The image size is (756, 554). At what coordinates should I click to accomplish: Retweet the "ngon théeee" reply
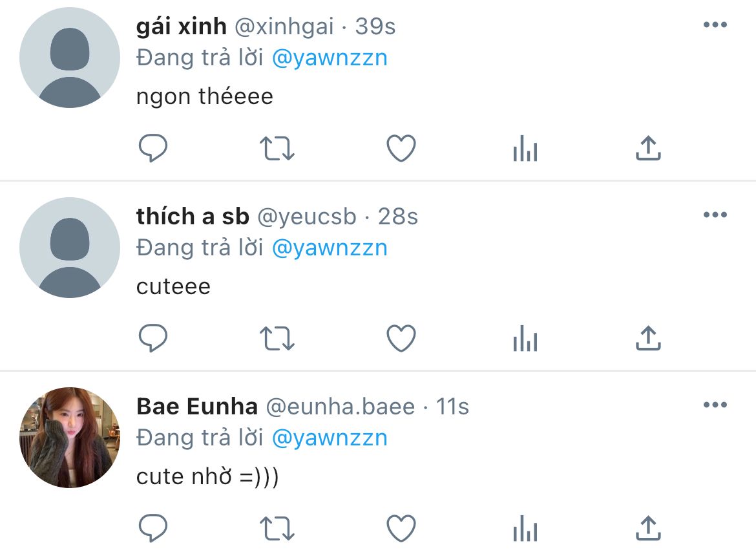pyautogui.click(x=277, y=149)
